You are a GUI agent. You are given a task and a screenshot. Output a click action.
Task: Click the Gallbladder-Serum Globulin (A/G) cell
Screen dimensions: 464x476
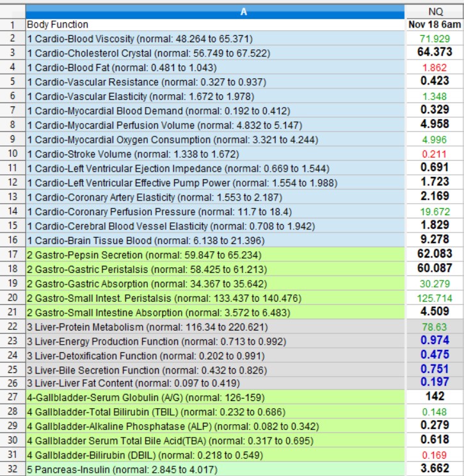(128, 397)
